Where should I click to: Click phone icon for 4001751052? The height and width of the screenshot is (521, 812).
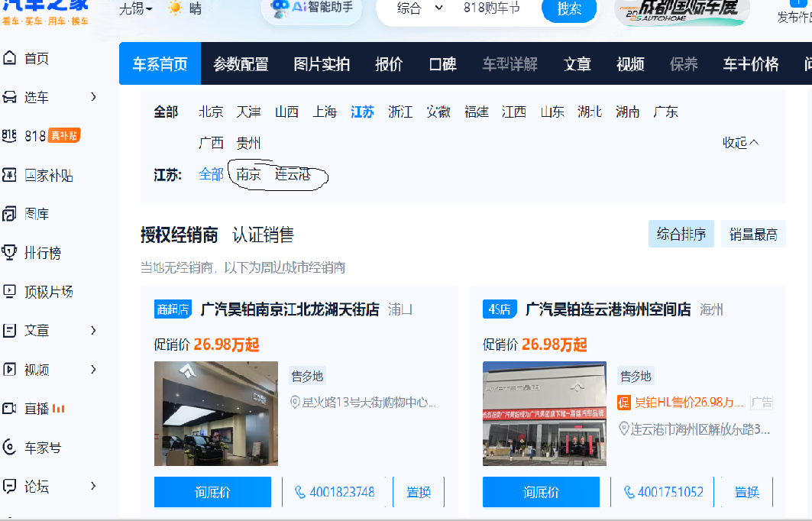(x=629, y=492)
